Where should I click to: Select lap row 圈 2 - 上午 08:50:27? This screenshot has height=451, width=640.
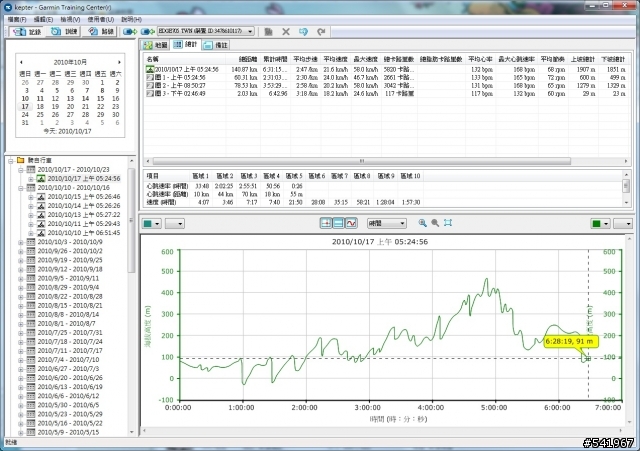pyautogui.click(x=386, y=86)
